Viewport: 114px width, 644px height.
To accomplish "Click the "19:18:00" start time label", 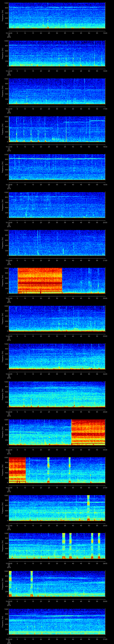I will click(9, 184).
